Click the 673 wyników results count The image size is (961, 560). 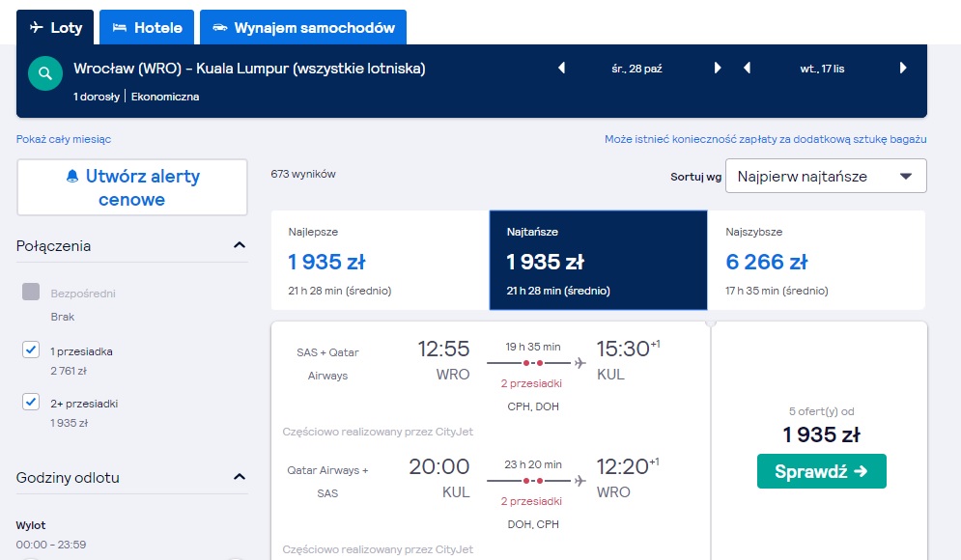[x=303, y=174]
